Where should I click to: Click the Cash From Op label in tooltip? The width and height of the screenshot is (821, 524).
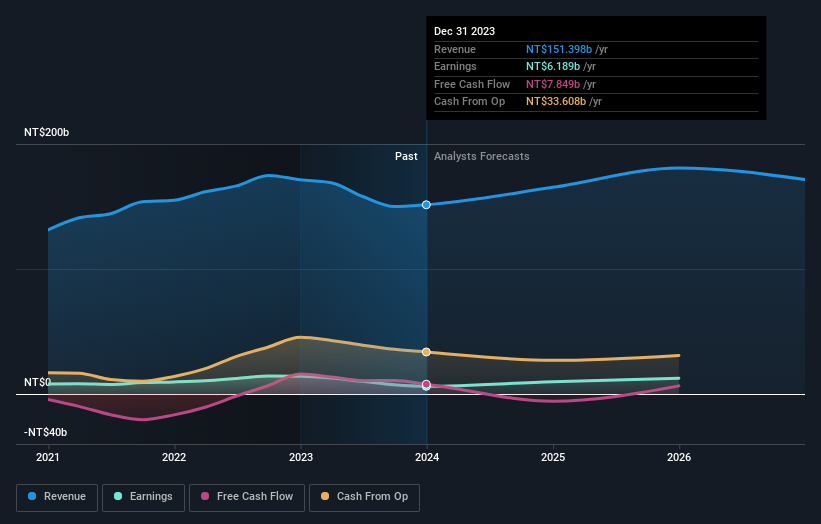tap(470, 102)
